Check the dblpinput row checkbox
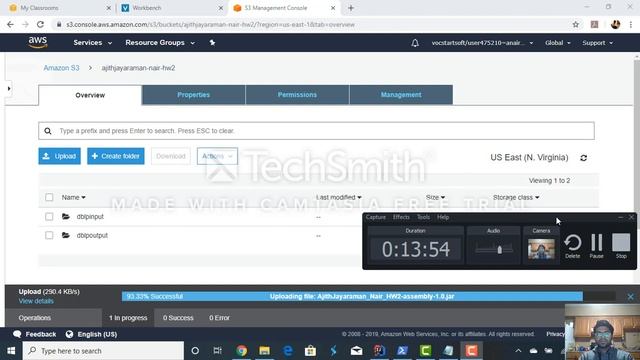 (x=49, y=216)
